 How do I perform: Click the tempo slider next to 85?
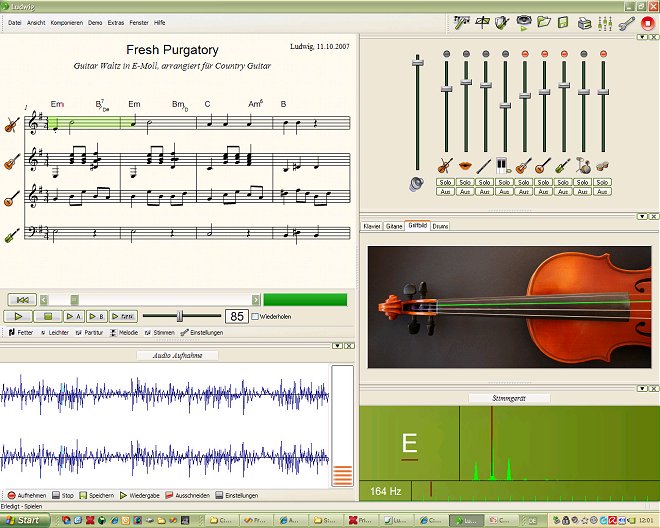tap(181, 316)
